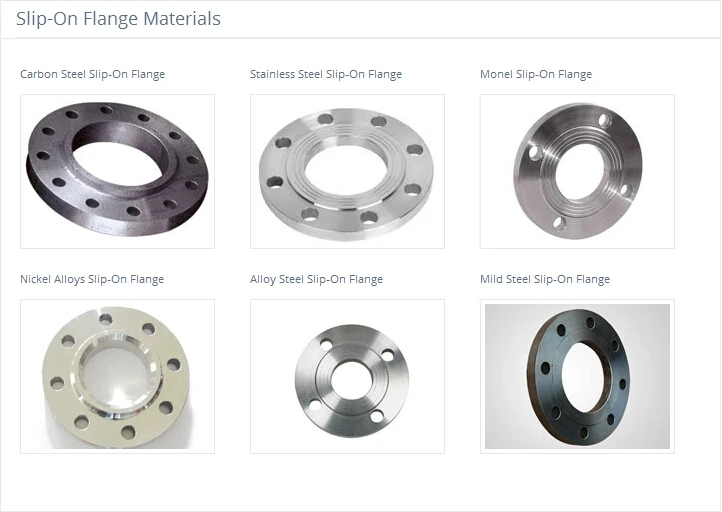Click the Alloy Steel Slip-On Flange label
This screenshot has height=512, width=722.
tap(316, 279)
